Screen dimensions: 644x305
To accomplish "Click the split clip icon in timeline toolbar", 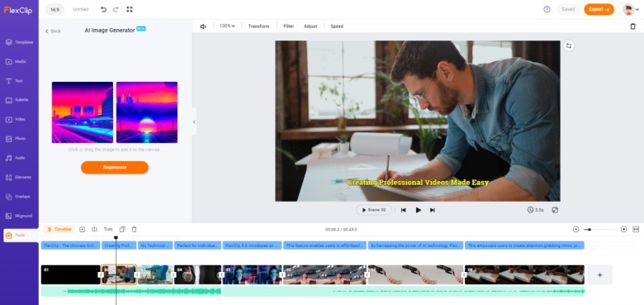I will click(94, 229).
